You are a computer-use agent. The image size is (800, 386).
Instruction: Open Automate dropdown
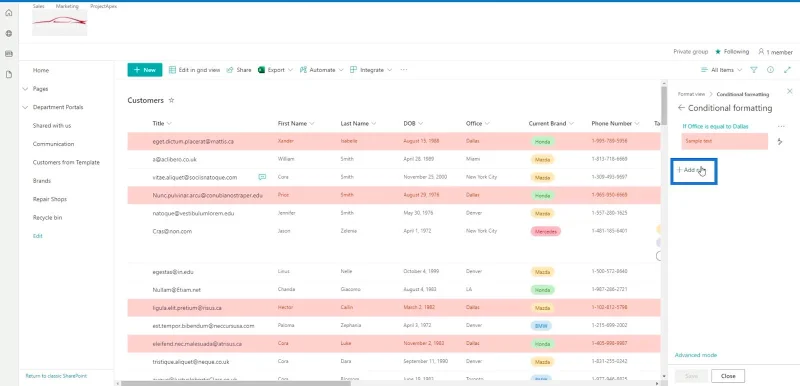pos(321,70)
